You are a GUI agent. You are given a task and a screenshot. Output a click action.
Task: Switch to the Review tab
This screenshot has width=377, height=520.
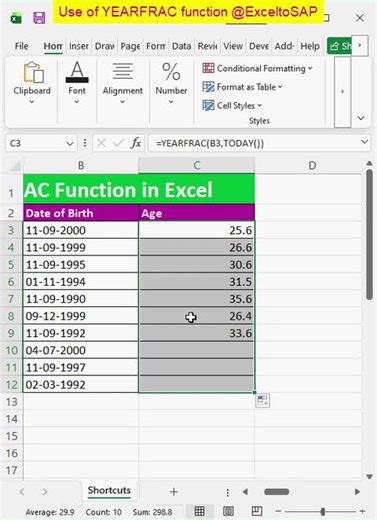(x=207, y=46)
